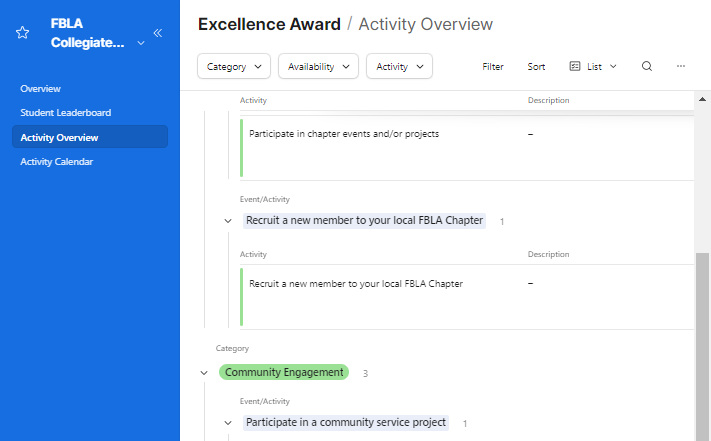This screenshot has width=711, height=441.
Task: Click the vertical scrollbar thumb
Action: coord(702,347)
